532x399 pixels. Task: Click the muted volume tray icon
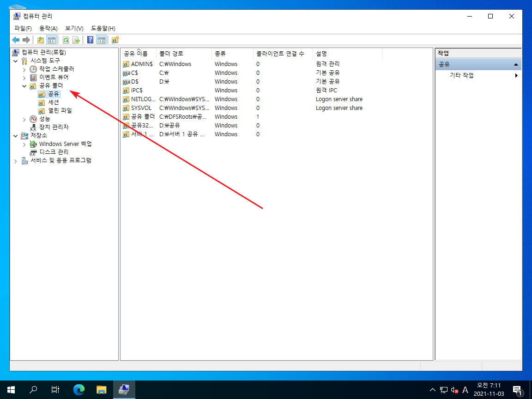(x=454, y=390)
